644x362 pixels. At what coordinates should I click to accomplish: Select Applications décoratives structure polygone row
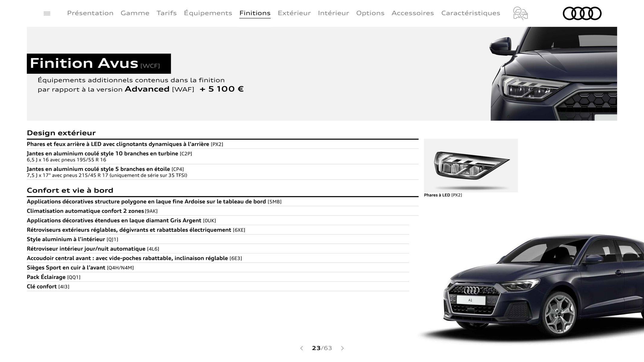pyautogui.click(x=223, y=202)
